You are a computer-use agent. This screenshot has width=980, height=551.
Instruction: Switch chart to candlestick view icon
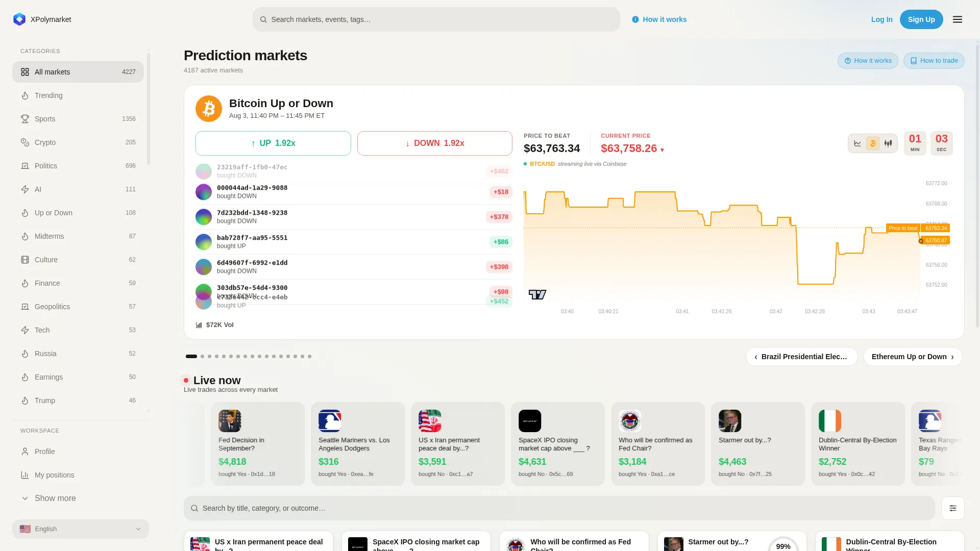coord(888,143)
